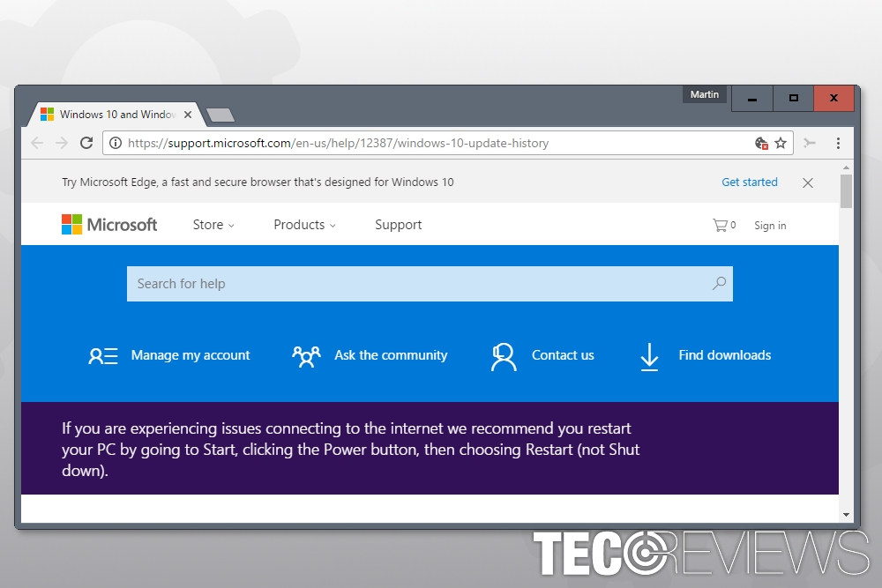Viewport: 882px width, 588px height.
Task: Select the Windows 10 and Windows tab
Action: tap(117, 114)
